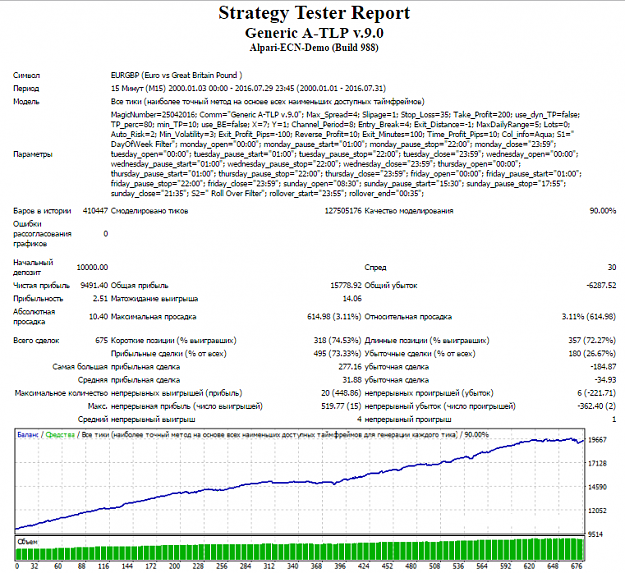Click the Средства legend label in chart
This screenshot has height=573, width=625.
pos(60,435)
